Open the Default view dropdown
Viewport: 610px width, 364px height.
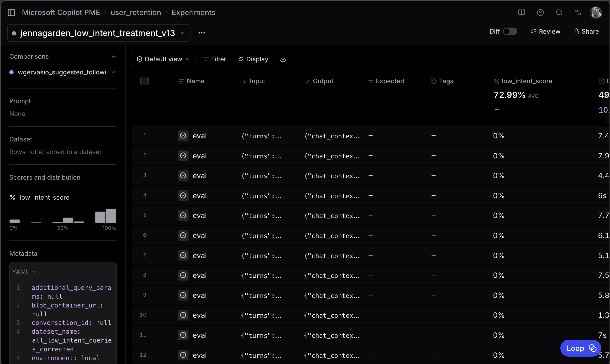pyautogui.click(x=163, y=59)
